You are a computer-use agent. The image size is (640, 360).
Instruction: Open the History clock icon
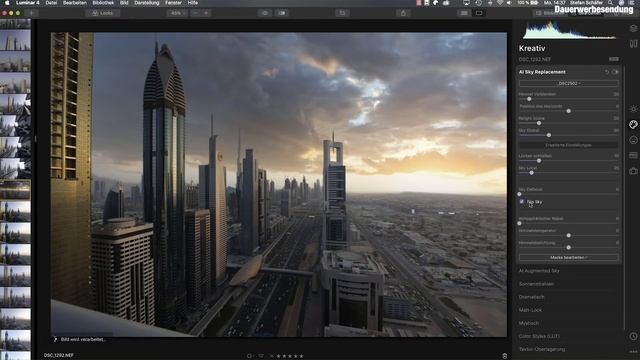tap(633, 336)
